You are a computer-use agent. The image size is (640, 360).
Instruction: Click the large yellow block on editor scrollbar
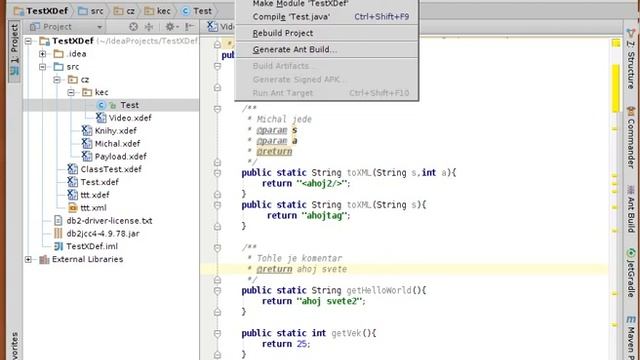click(x=616, y=88)
